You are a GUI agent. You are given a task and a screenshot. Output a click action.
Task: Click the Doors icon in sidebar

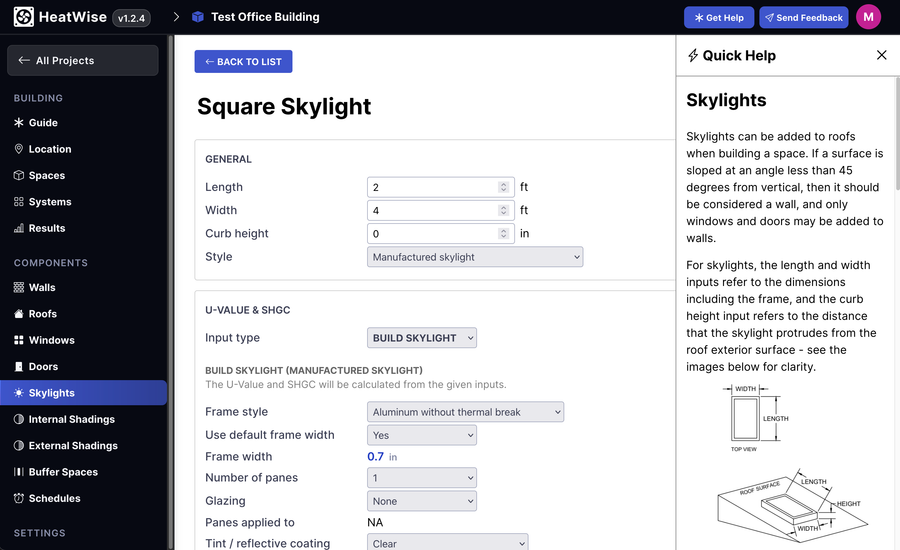[19, 366]
